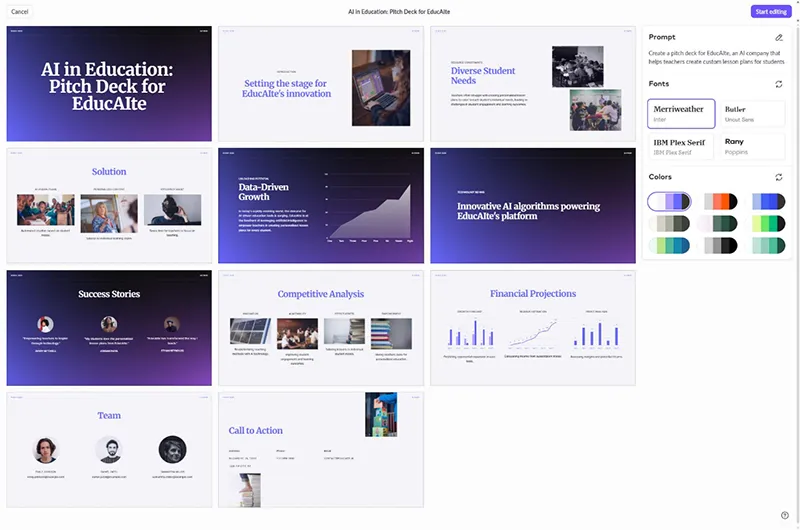800x530 pixels.
Task: Select the orange-red and black color palette
Action: tap(720, 201)
